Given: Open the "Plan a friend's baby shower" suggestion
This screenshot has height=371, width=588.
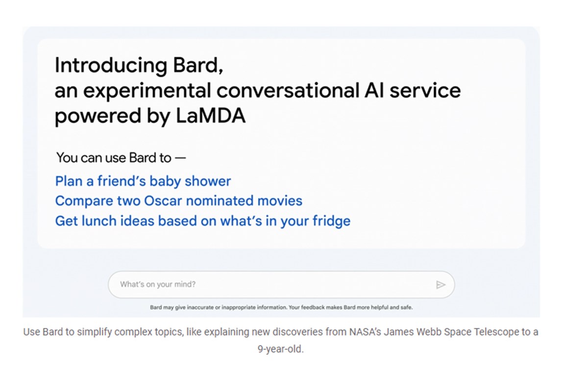Looking at the screenshot, I should point(143,181).
